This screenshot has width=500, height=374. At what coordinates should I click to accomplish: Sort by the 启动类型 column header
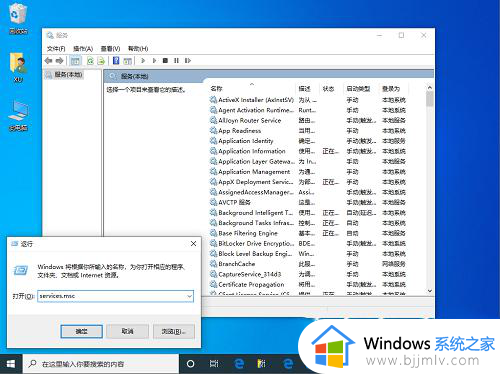point(361,88)
